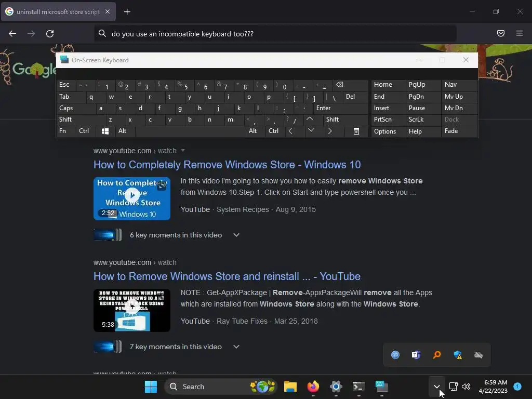Open the orange magnifier tray icon
The height and width of the screenshot is (399, 532).
tap(436, 355)
